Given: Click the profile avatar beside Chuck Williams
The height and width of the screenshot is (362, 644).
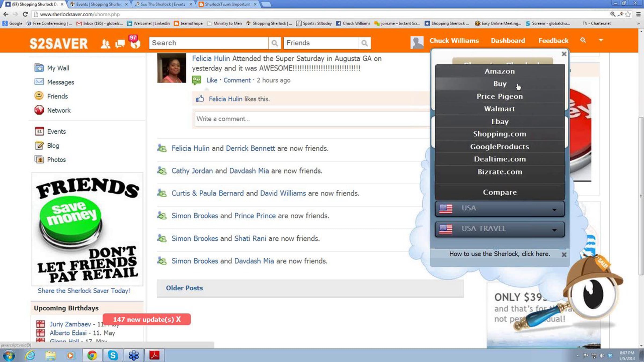Looking at the screenshot, I should pos(417,42).
